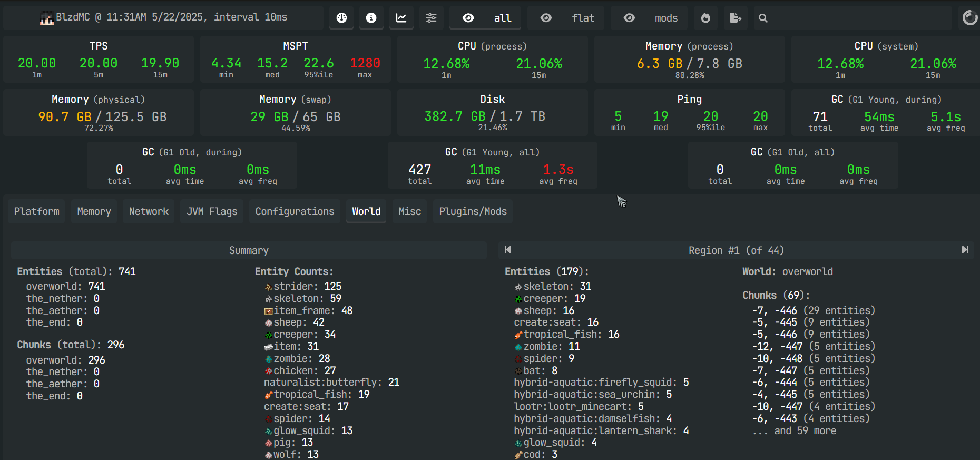Open the Plugins/Mods tab
980x460 pixels.
point(473,211)
